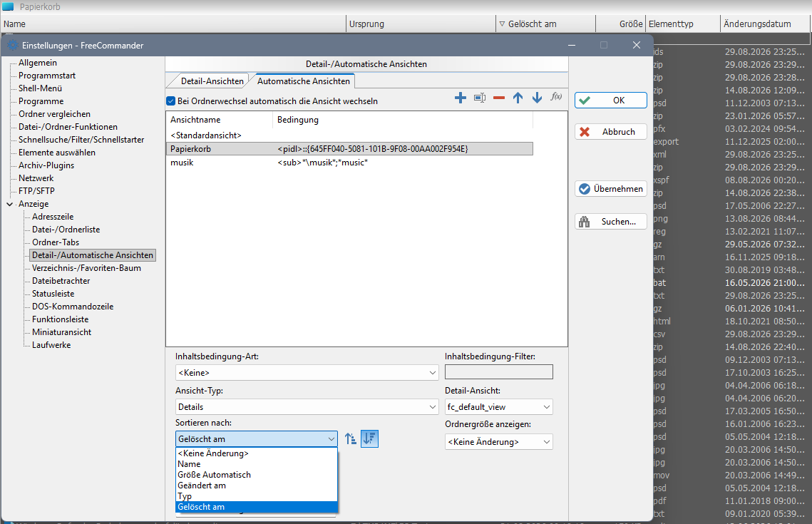Set ascending sort order icon

351,439
